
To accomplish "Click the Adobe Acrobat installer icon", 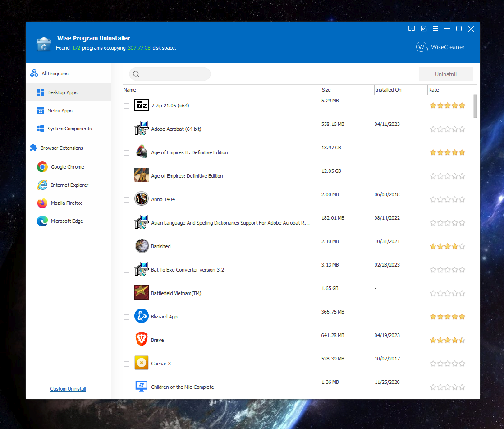I will 142,128.
